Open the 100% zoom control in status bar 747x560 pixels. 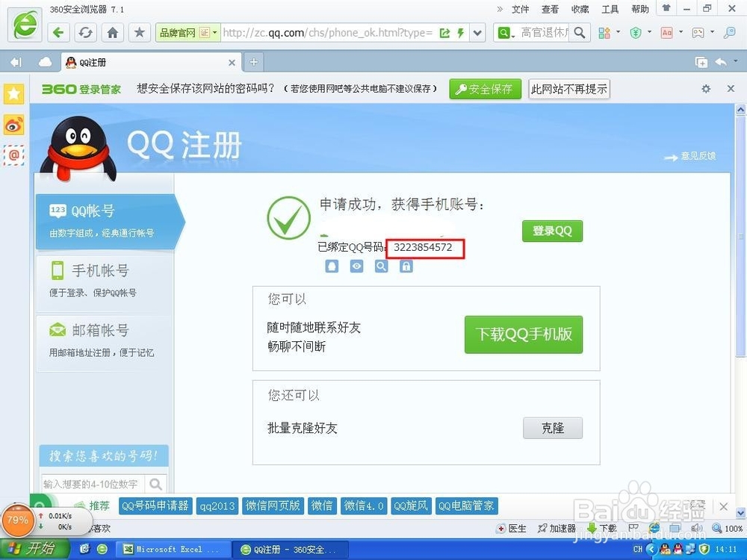728,528
